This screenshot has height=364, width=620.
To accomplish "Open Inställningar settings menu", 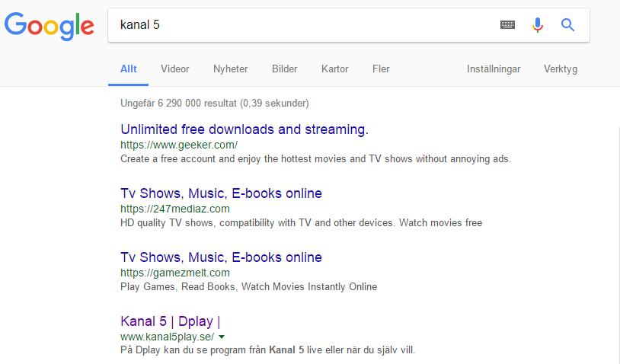I will 494,69.
